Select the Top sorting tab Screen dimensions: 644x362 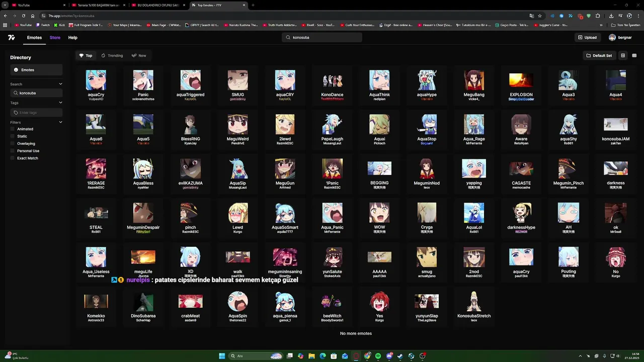(86, 55)
